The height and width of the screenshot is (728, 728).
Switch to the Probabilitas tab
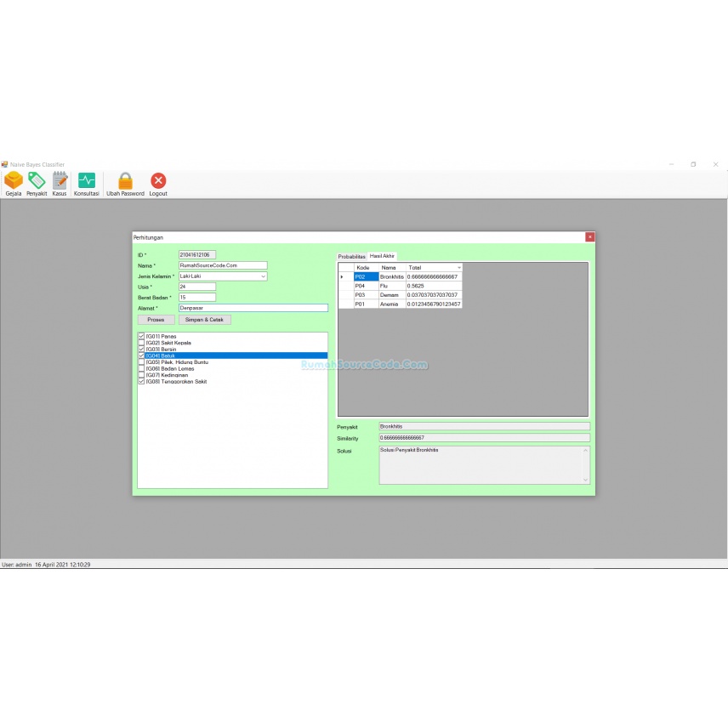[351, 256]
